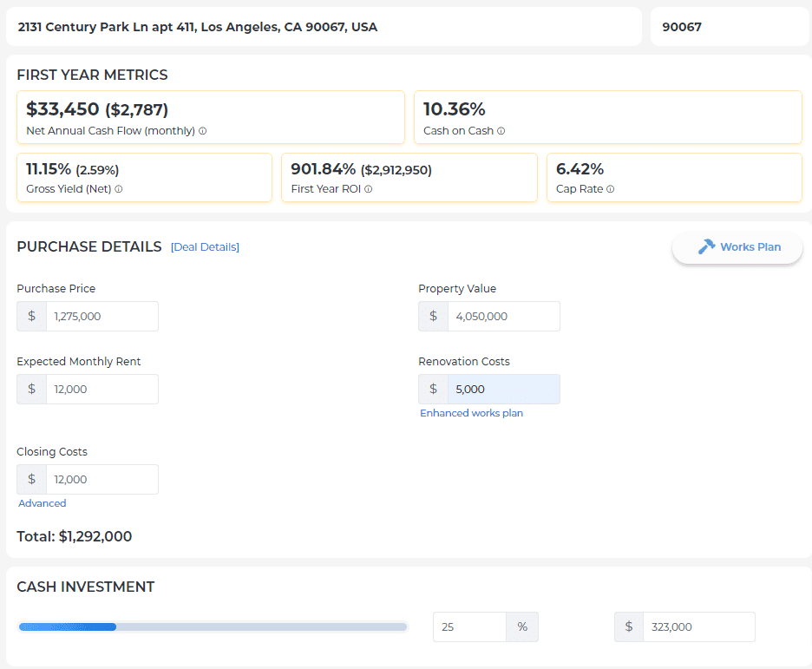Click the hammer icon on Works Plan
Viewport: 812px width, 669px height.
click(x=706, y=246)
